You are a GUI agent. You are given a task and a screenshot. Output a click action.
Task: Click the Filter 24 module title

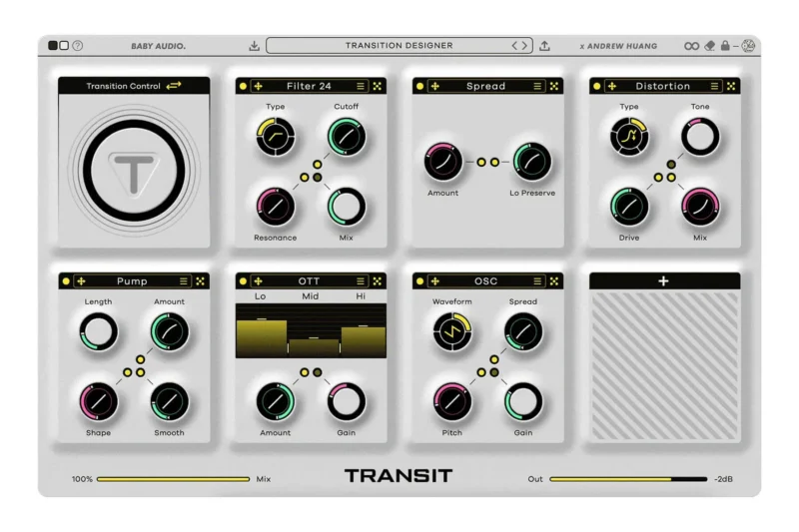pyautogui.click(x=309, y=86)
